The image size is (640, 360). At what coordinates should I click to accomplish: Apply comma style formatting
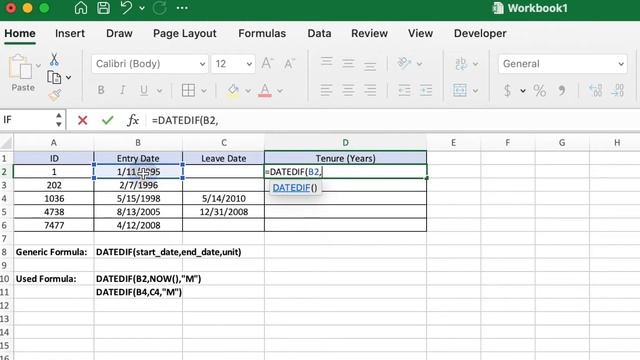tap(562, 90)
